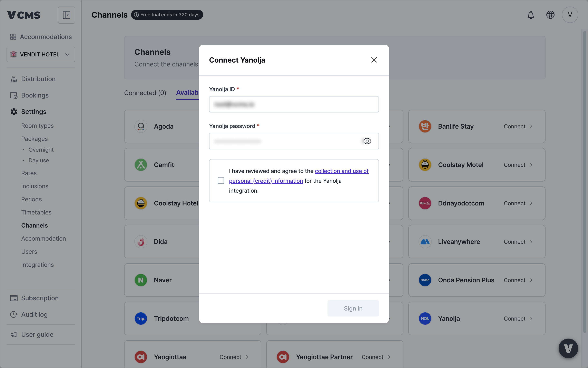Open Integrations settings page
The width and height of the screenshot is (588, 368).
click(37, 265)
